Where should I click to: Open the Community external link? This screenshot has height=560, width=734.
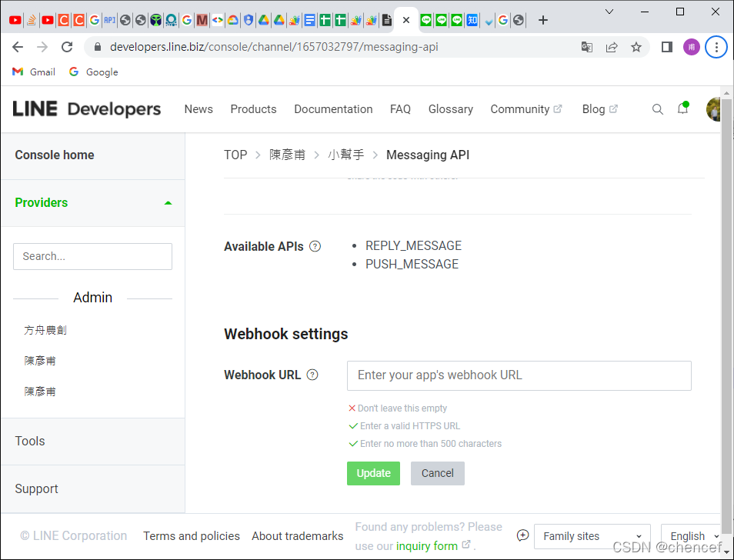[525, 109]
